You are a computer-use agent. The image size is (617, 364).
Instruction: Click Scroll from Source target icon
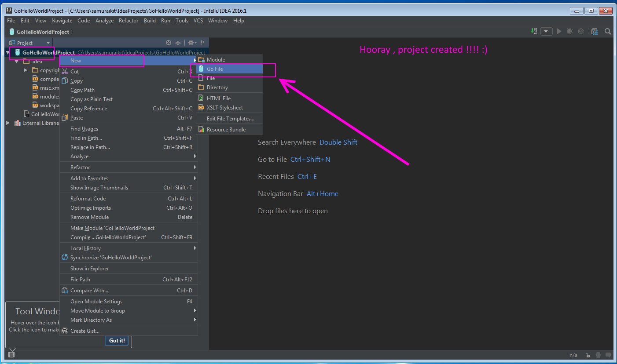168,43
